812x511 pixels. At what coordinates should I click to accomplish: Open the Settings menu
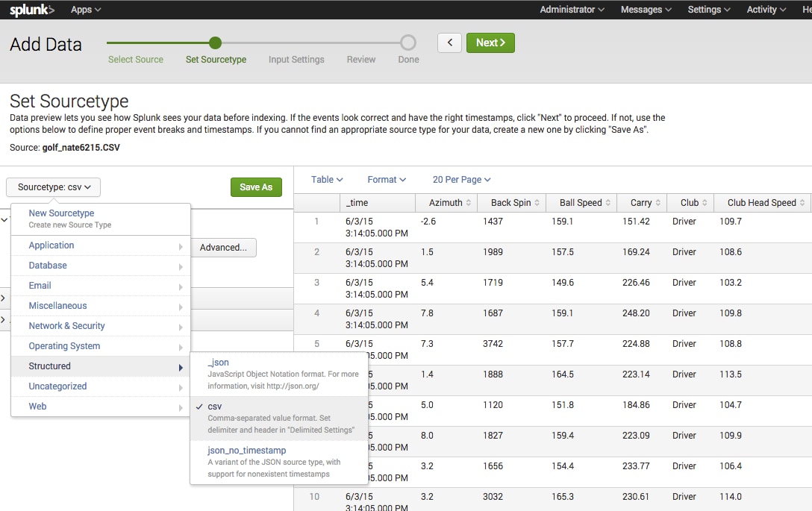(709, 10)
